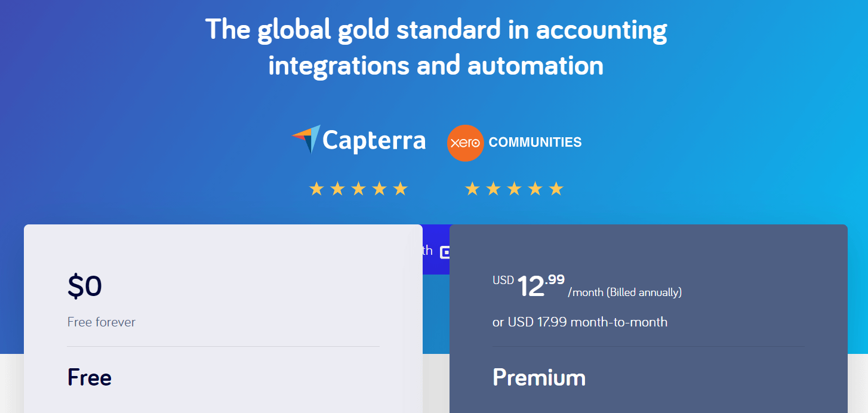Select the Premium plan heading
Screen dimensions: 868x413
(x=539, y=378)
